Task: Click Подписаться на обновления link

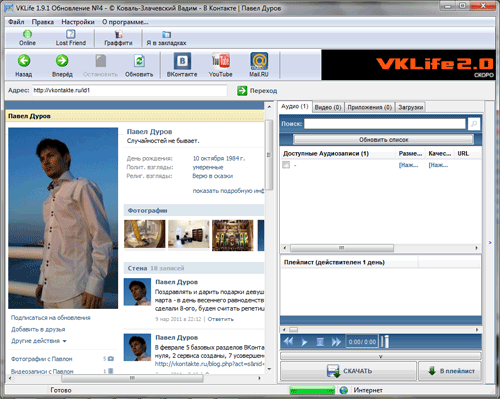Action: 51,318
